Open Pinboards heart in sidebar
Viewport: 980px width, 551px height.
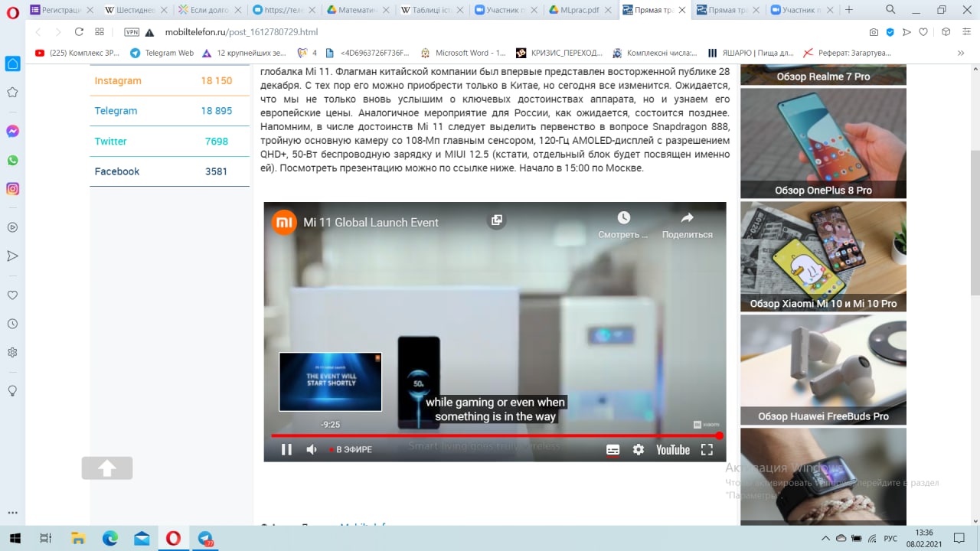(12, 295)
